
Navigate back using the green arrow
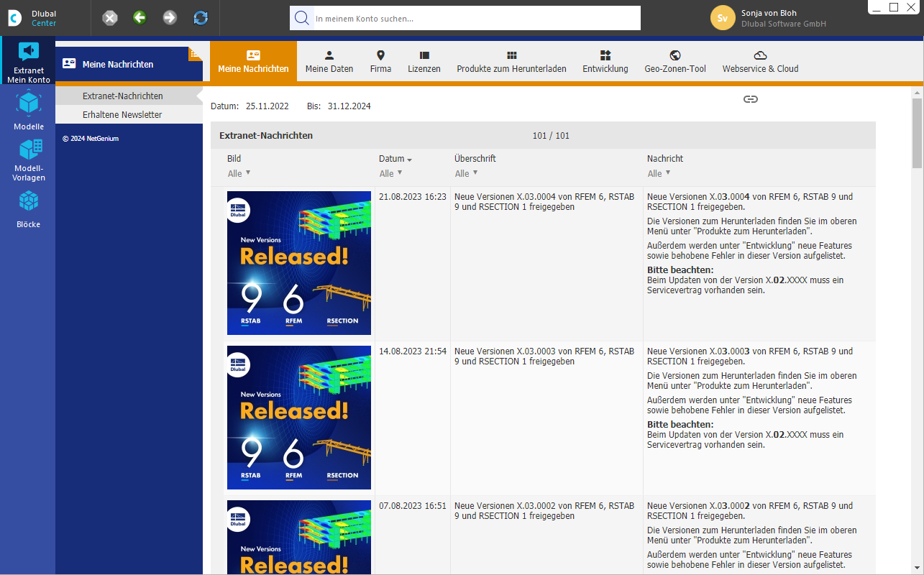139,18
